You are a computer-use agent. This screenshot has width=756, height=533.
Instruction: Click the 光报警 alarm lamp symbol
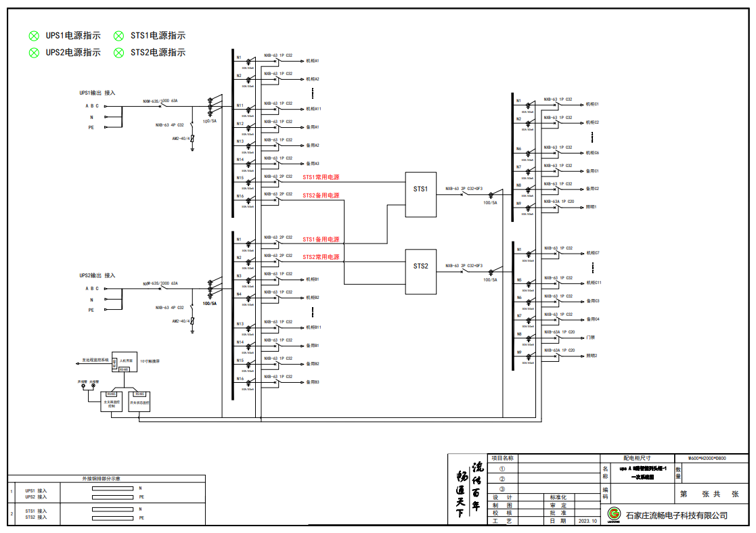93,387
